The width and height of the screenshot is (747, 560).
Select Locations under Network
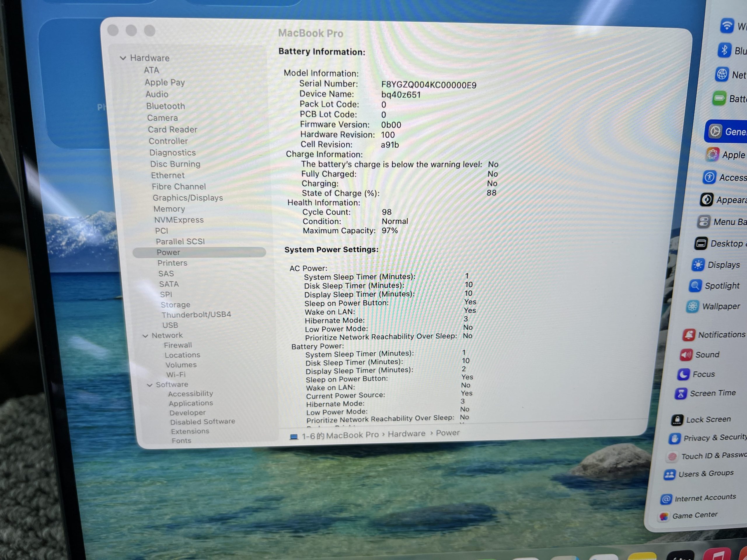click(x=182, y=355)
